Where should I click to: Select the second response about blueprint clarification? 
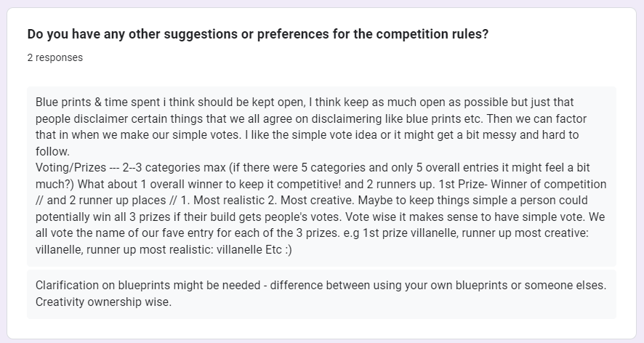[x=321, y=294]
